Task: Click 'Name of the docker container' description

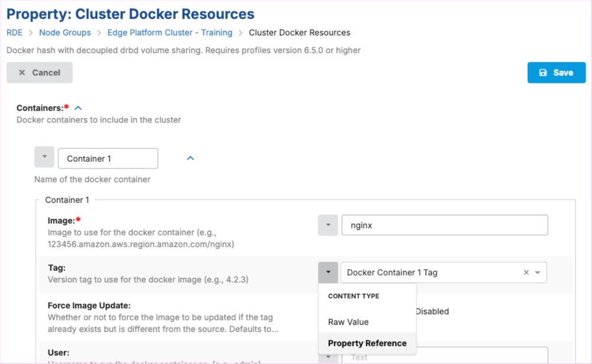Action: (x=93, y=179)
